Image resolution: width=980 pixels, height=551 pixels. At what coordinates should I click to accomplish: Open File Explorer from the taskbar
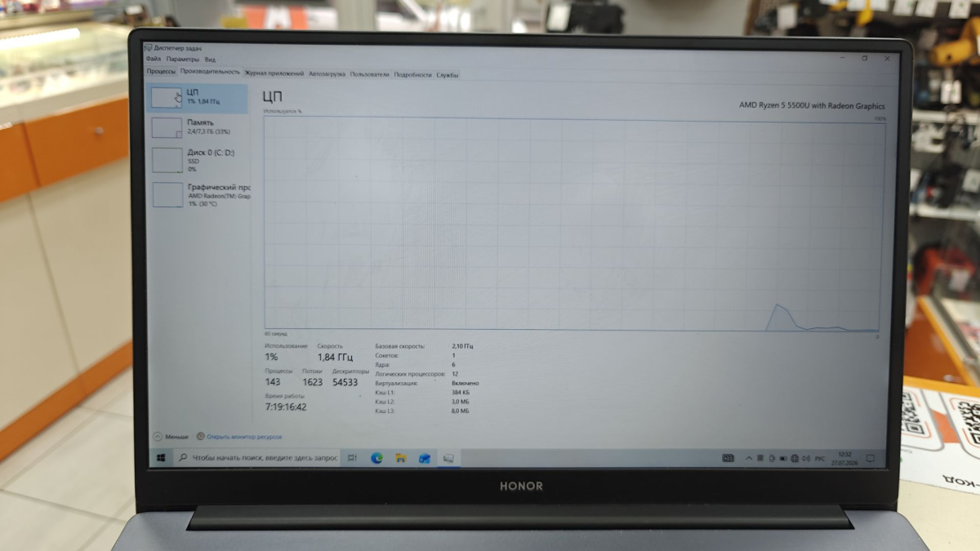coord(401,459)
